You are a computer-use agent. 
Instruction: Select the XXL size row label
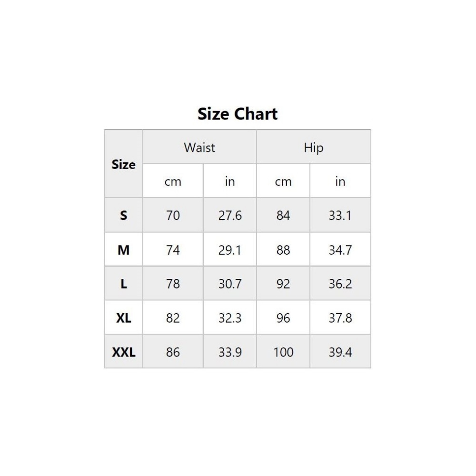click(x=123, y=352)
